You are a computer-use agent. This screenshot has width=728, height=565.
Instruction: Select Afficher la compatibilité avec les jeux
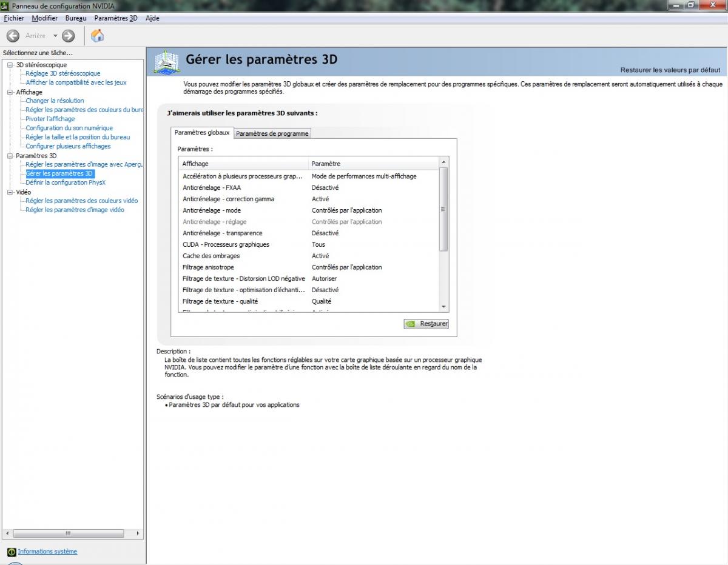[76, 82]
